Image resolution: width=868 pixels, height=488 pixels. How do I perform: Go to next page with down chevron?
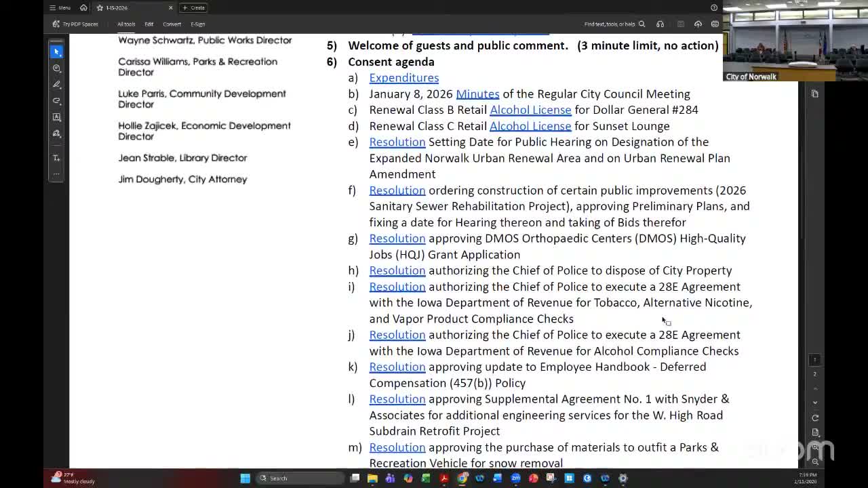(815, 403)
